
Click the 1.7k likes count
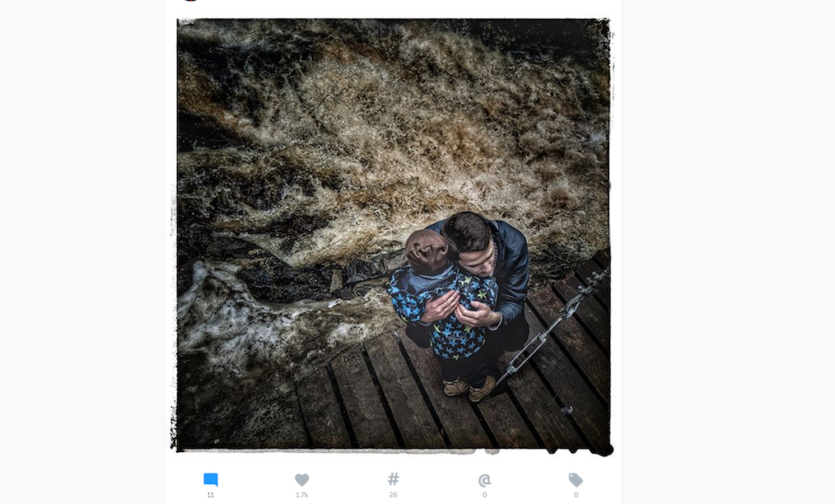[302, 495]
